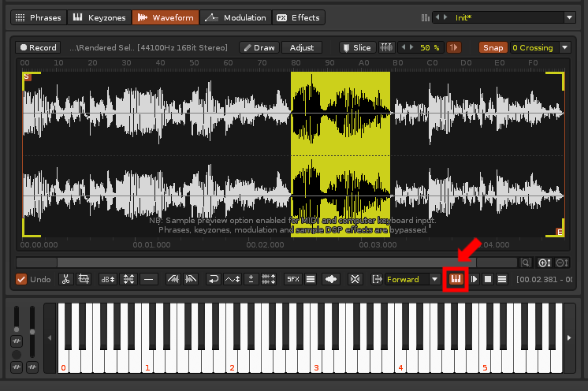
Task: Click the auto-slice by transients icon
Action: (x=386, y=47)
